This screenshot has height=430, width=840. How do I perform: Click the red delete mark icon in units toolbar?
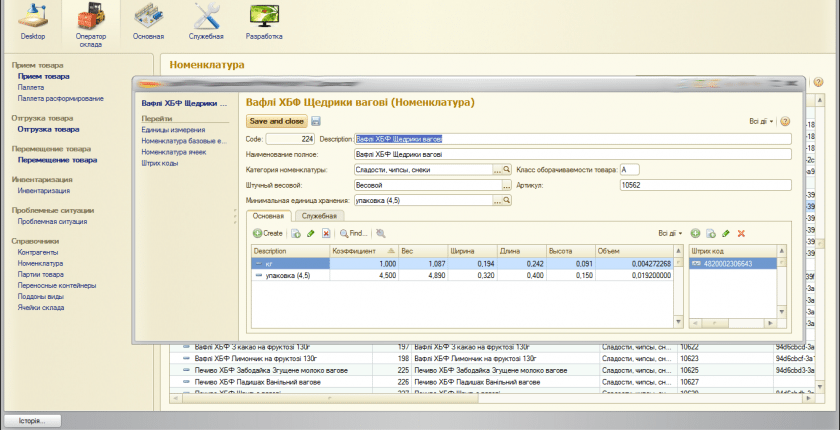(x=326, y=233)
